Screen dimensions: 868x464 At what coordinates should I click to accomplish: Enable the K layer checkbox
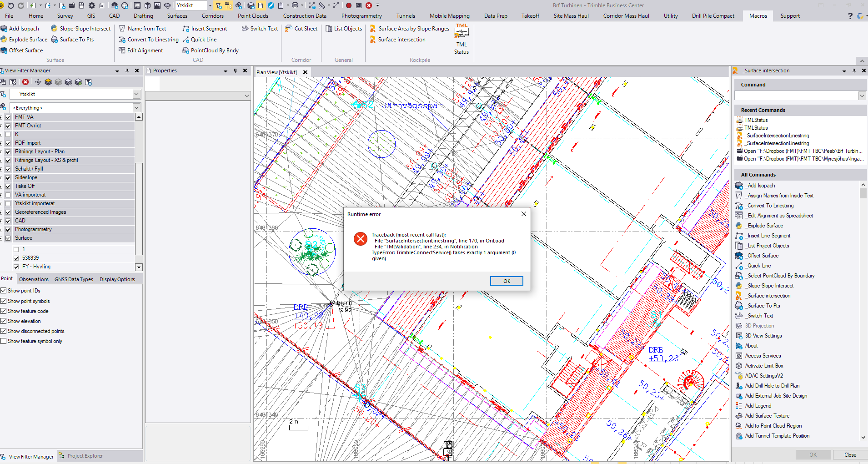click(x=8, y=134)
